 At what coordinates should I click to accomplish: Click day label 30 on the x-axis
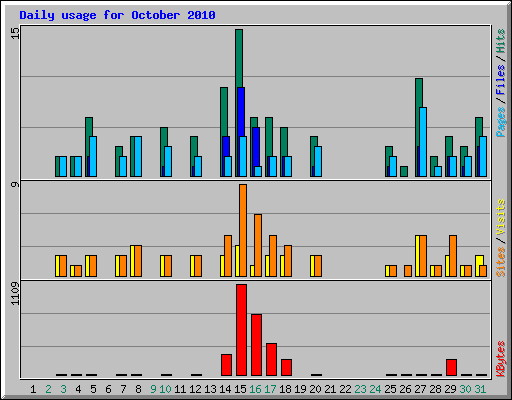coord(465,389)
